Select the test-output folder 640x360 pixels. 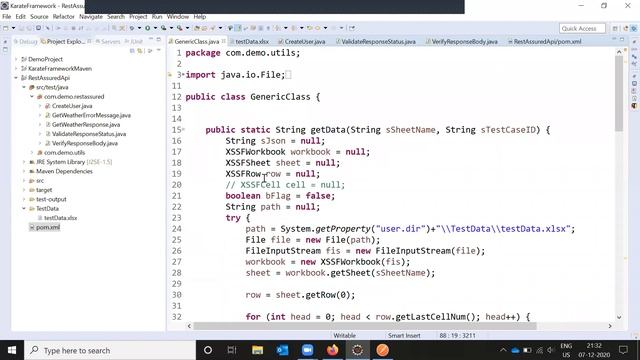click(51, 200)
